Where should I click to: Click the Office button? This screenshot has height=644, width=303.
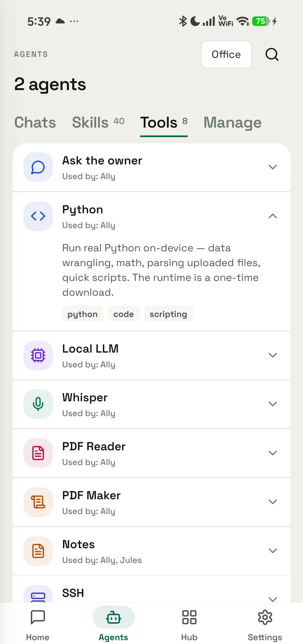click(x=226, y=55)
